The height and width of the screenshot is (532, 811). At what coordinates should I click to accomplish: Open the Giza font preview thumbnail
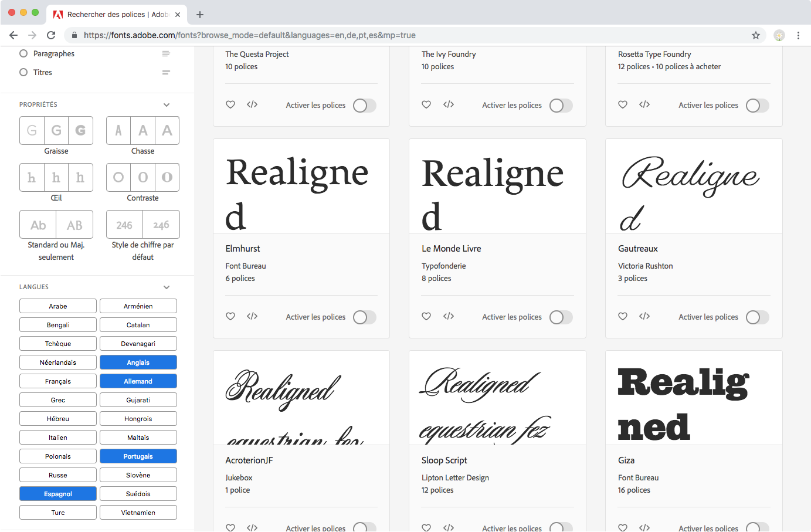pos(694,398)
